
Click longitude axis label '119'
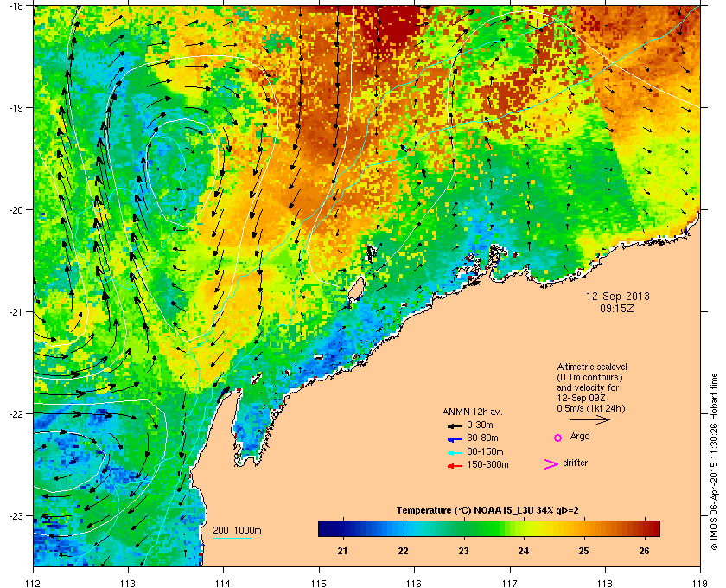click(700, 583)
